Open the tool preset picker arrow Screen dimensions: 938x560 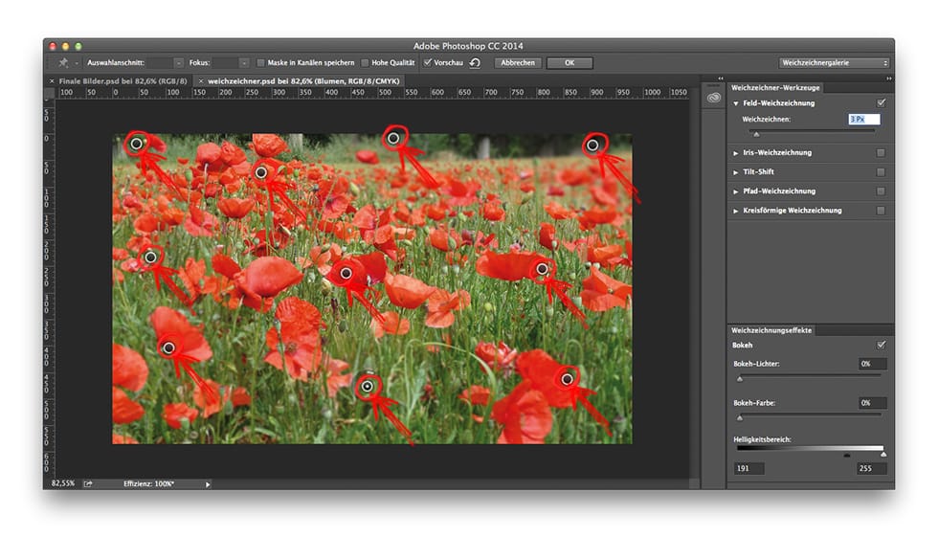pos(77,63)
